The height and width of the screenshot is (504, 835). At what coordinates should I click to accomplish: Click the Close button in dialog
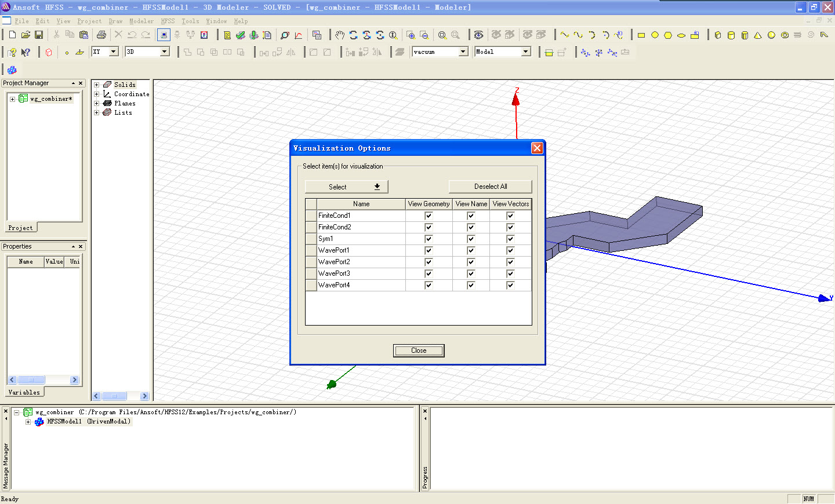tap(419, 350)
